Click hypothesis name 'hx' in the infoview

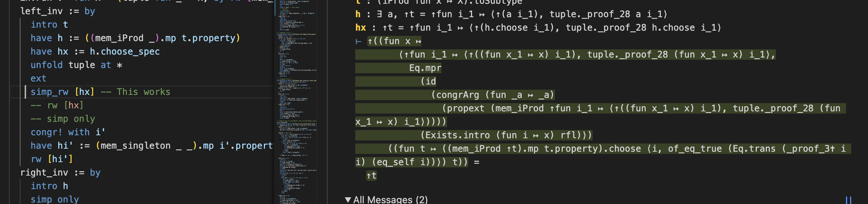pos(360,28)
